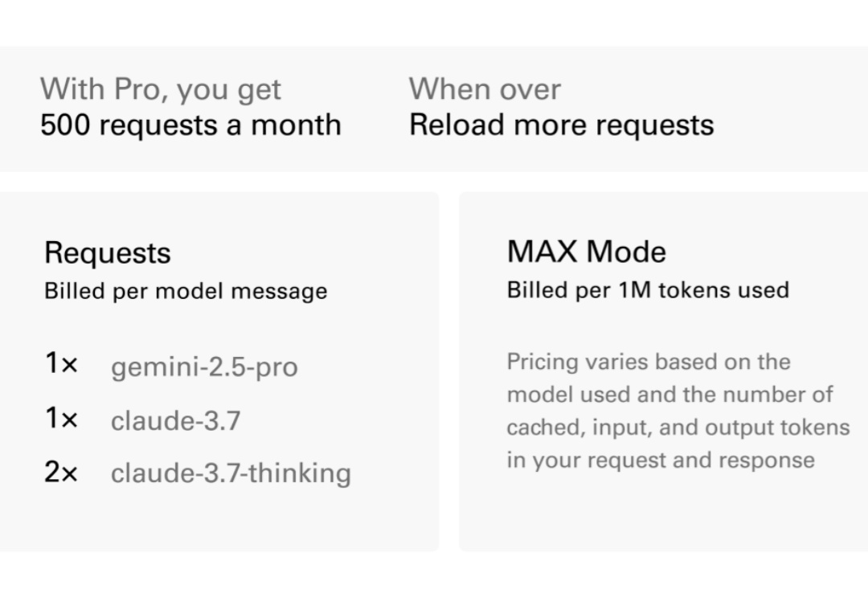Viewport: 868px width, 598px height.
Task: Click 'Billed per model message' subtitle
Action: click(186, 291)
